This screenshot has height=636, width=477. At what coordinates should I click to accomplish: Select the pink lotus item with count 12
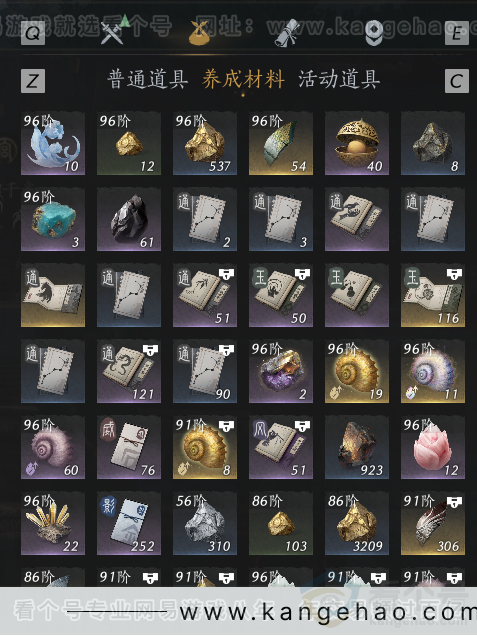[x=433, y=447]
